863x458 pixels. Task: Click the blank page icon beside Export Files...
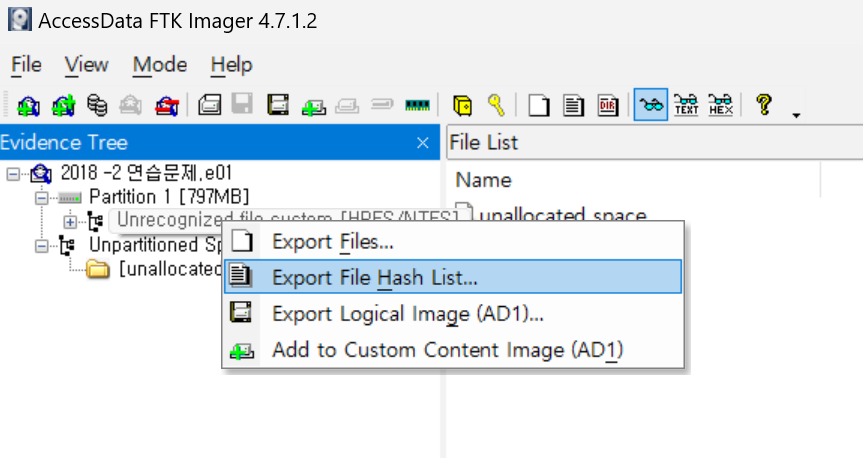pos(242,241)
